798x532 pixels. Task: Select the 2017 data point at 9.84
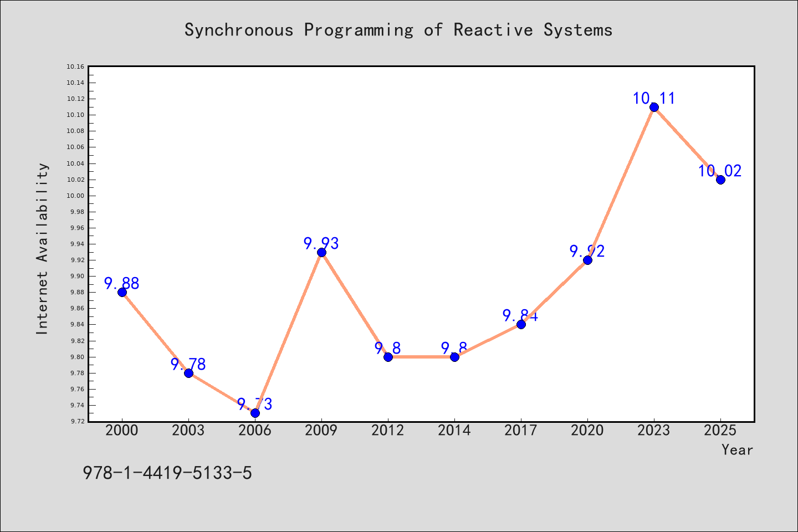[521, 324]
